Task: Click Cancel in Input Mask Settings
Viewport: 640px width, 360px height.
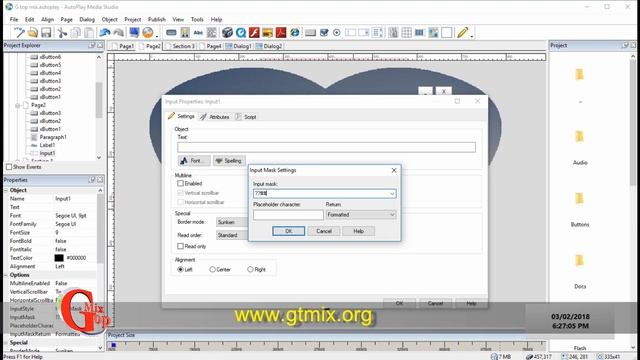Action: pos(324,231)
